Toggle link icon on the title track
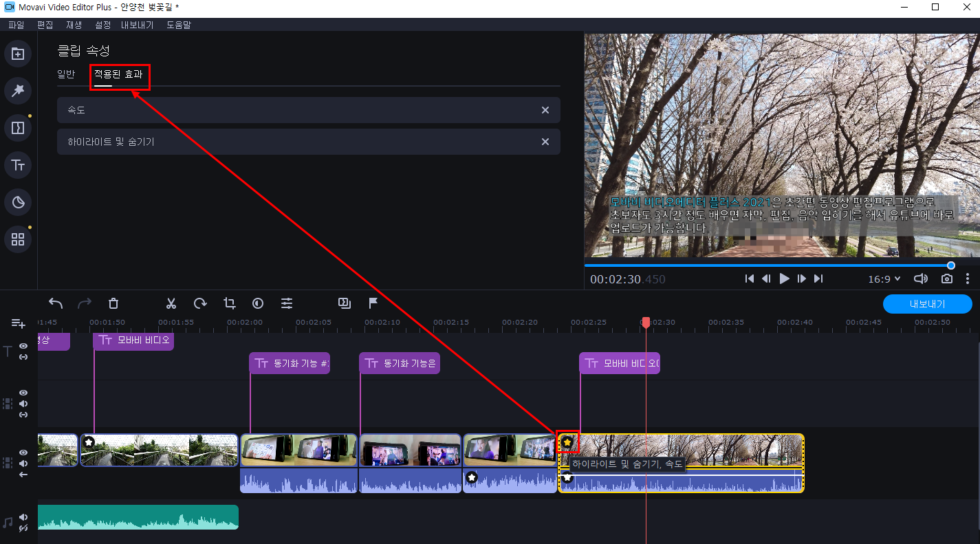Screen dimensions: 980x544 point(23,357)
